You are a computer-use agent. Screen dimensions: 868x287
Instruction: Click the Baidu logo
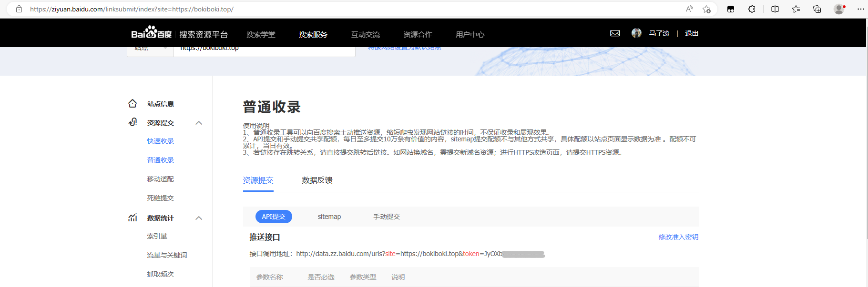pyautogui.click(x=152, y=32)
